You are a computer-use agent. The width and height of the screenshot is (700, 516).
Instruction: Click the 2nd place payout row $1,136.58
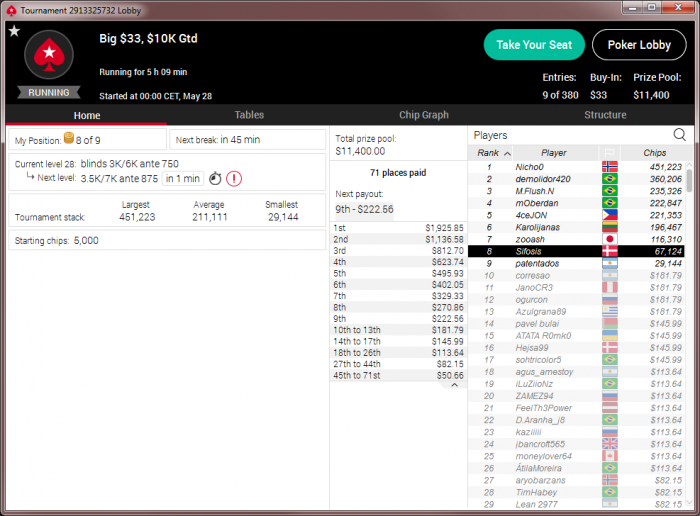tap(398, 239)
